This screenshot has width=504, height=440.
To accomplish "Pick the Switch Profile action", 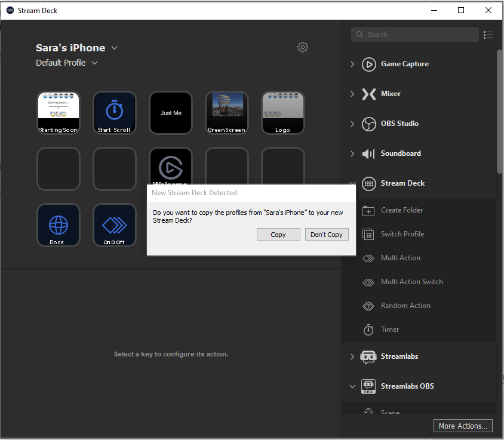I will (x=402, y=234).
